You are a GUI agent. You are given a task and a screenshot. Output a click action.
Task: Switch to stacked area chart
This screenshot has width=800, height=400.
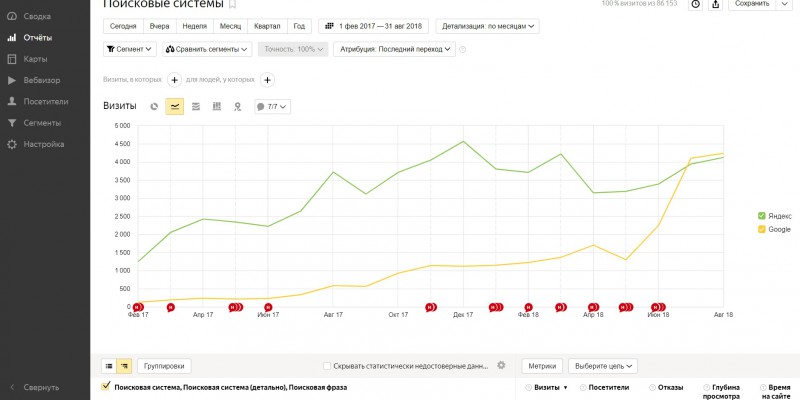tap(196, 106)
